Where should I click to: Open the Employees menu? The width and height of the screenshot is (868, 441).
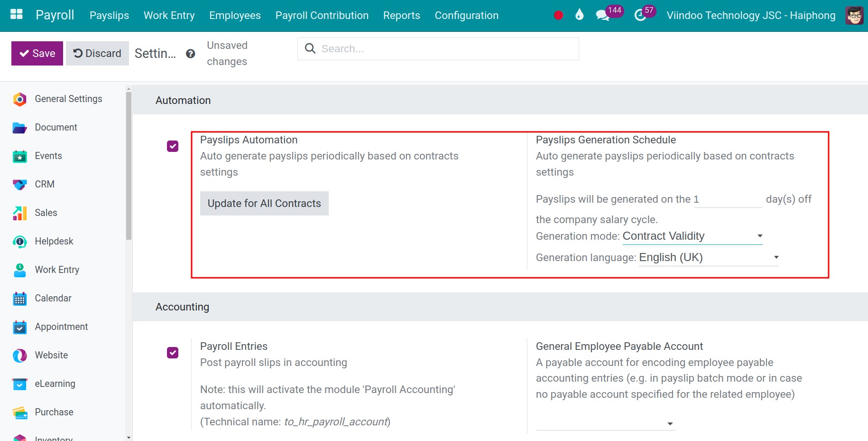click(235, 15)
